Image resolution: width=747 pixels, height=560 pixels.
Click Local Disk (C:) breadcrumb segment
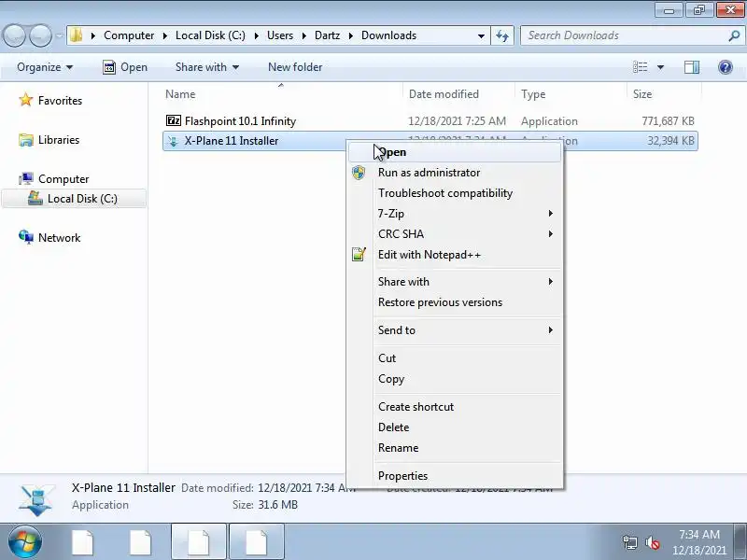pyautogui.click(x=210, y=35)
